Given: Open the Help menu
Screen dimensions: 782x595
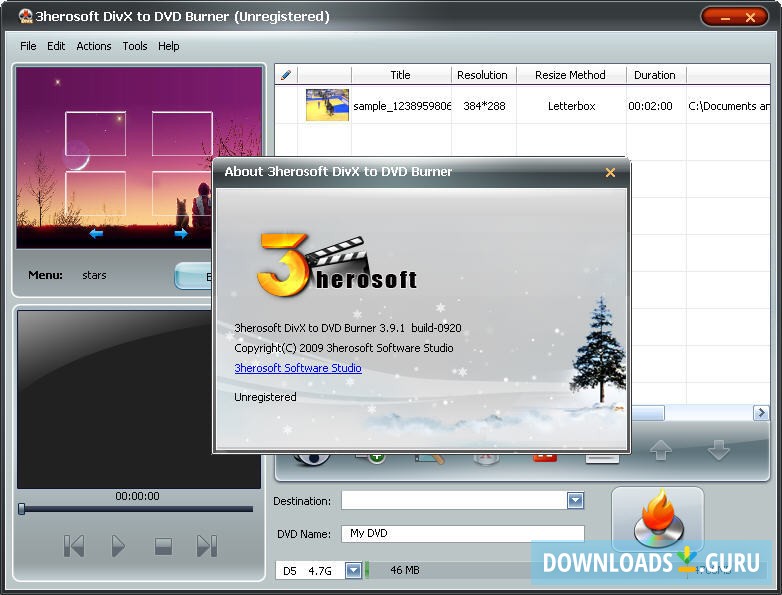Looking at the screenshot, I should 169,46.
